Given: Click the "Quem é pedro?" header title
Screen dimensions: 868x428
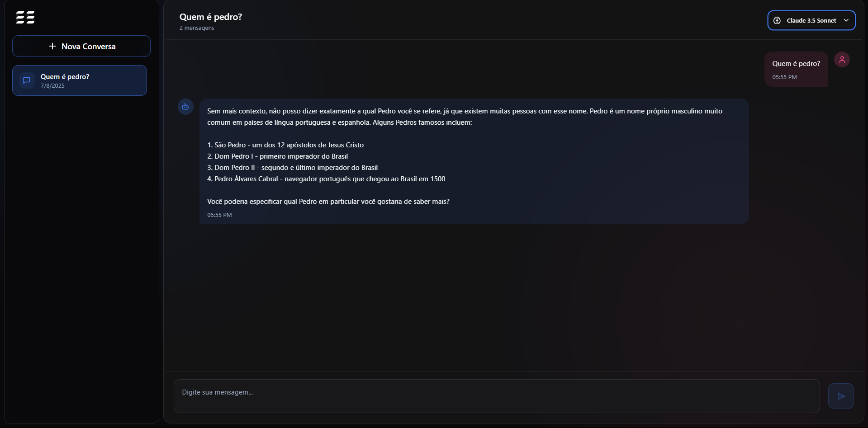Looking at the screenshot, I should point(211,17).
